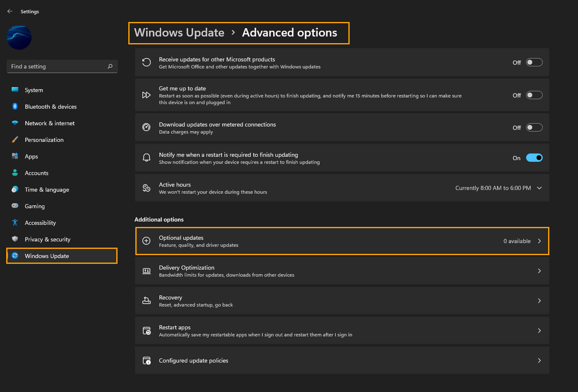The image size is (578, 392).
Task: Open Network & internet section
Action: pos(62,123)
